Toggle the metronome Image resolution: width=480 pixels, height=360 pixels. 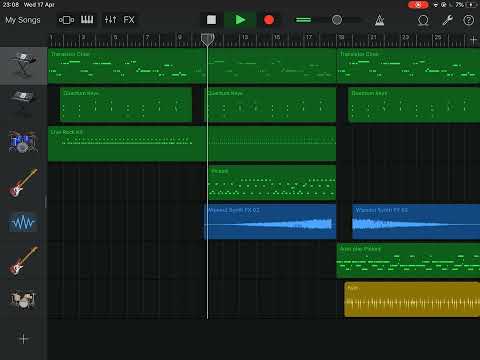point(379,20)
